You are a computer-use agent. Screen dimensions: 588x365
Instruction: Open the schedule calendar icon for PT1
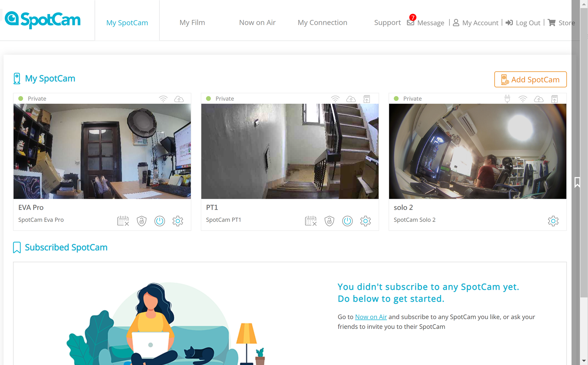pyautogui.click(x=311, y=221)
